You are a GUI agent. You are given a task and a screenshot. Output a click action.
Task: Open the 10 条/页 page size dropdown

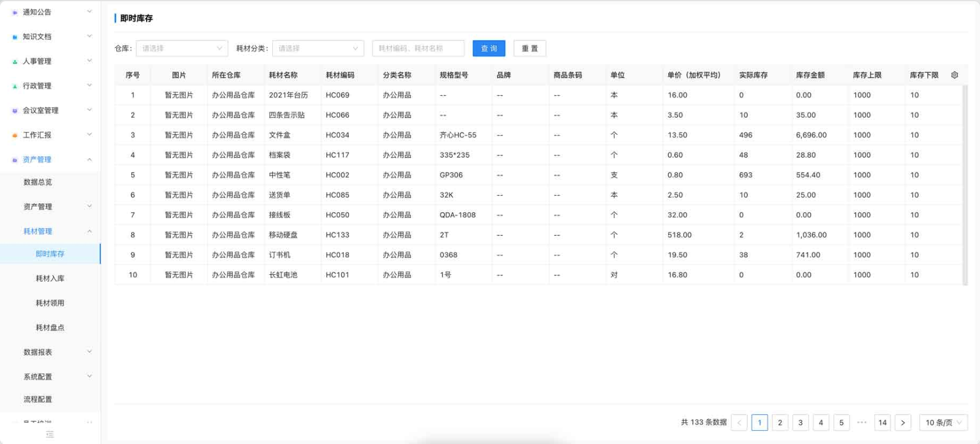[x=943, y=423]
